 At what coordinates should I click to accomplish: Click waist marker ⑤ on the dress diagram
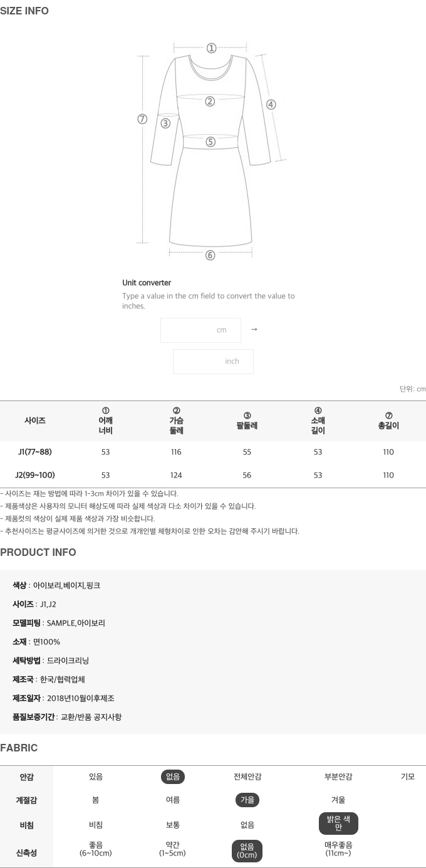coord(210,142)
